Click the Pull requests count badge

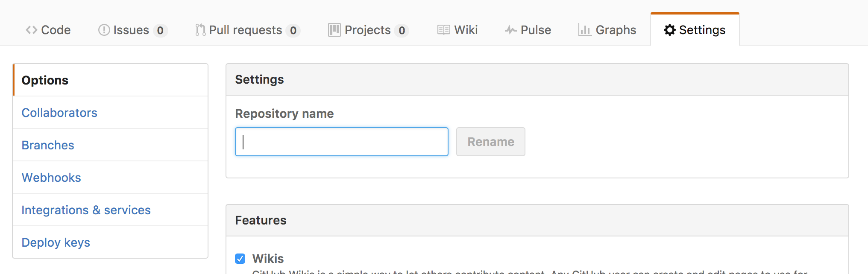[x=293, y=30]
